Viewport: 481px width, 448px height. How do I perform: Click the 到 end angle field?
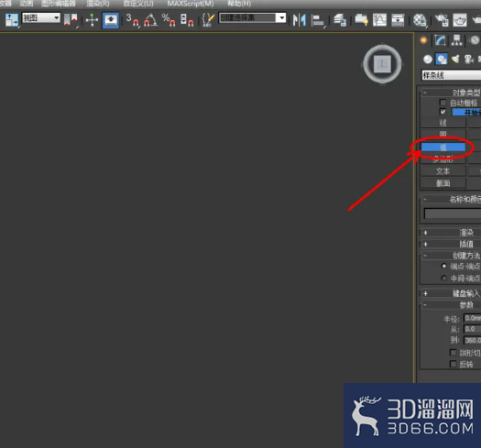(x=472, y=340)
